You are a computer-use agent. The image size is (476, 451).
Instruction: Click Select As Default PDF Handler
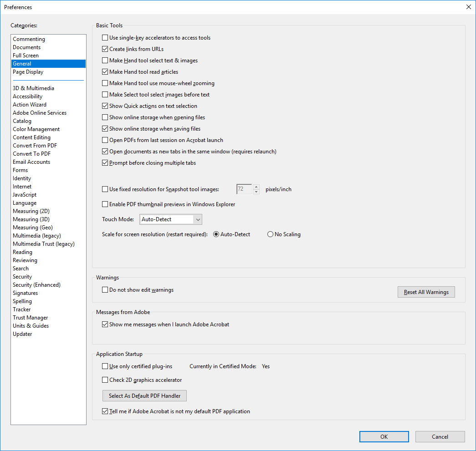tap(144, 396)
